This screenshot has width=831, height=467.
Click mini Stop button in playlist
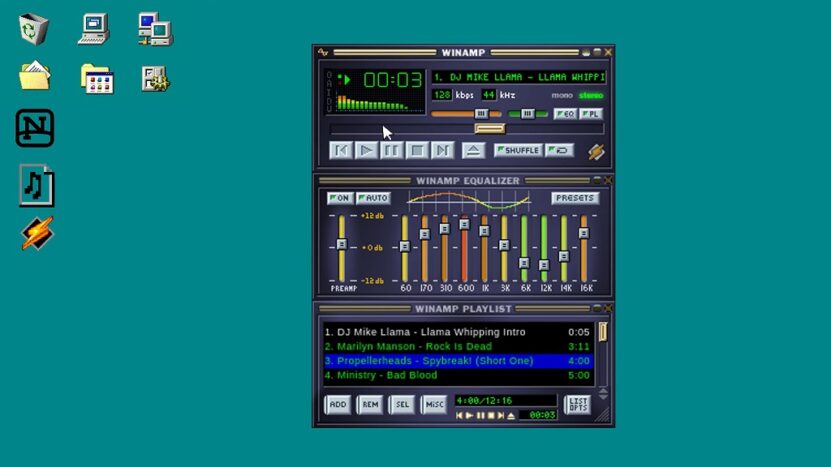point(491,416)
